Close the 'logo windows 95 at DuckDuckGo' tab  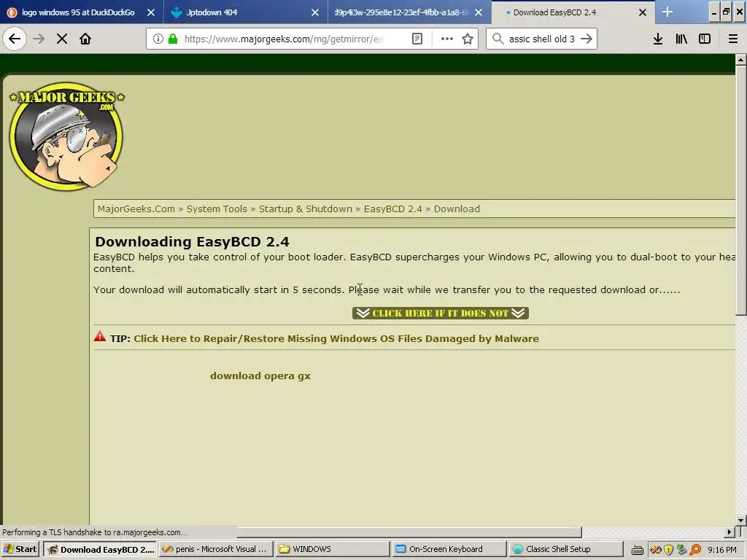click(151, 12)
